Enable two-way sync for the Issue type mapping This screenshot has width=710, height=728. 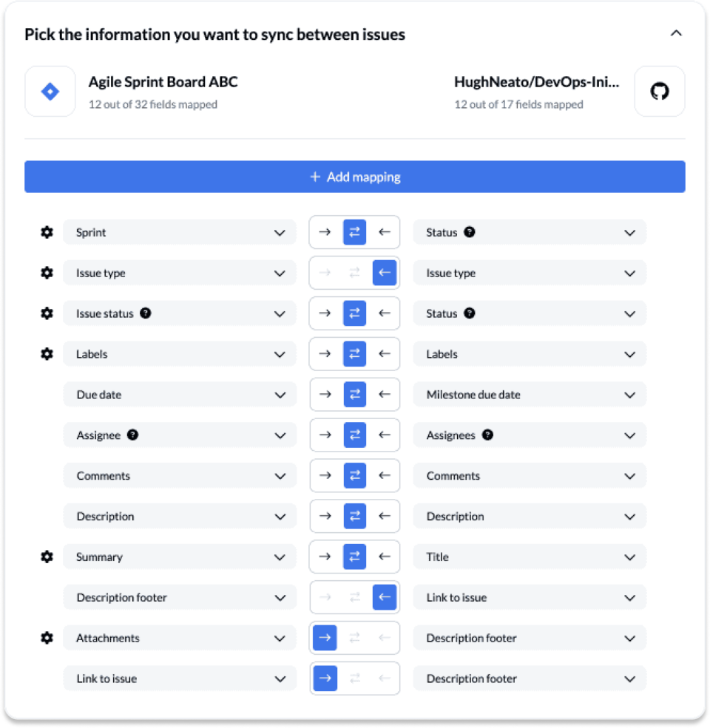(354, 272)
